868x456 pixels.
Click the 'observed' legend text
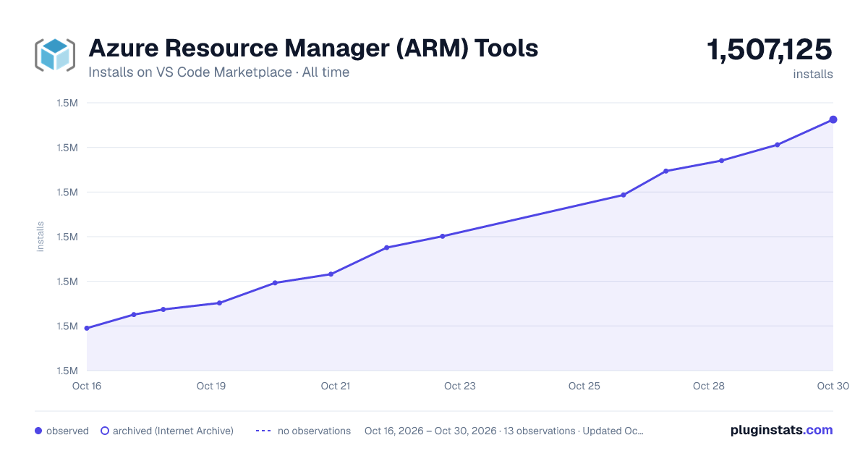coord(67,431)
